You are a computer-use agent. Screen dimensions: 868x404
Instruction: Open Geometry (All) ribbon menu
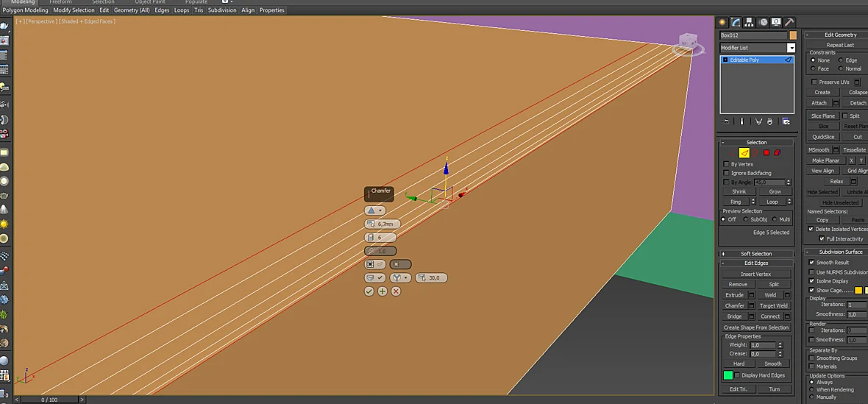[132, 10]
